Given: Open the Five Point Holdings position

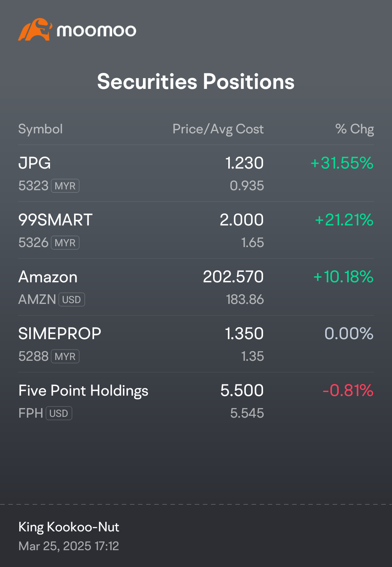Looking at the screenshot, I should coord(196,401).
